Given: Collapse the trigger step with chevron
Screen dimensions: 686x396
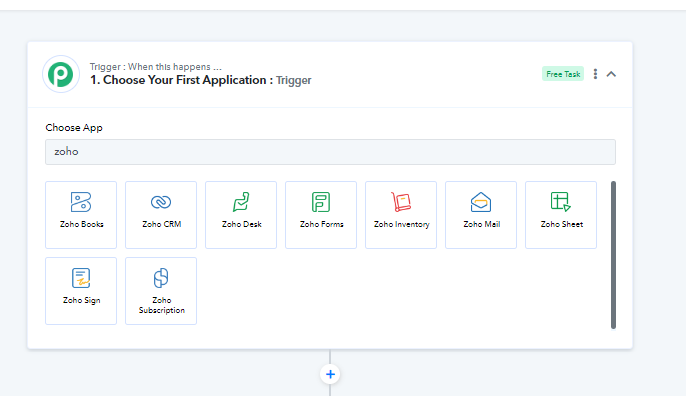Looking at the screenshot, I should [611, 74].
